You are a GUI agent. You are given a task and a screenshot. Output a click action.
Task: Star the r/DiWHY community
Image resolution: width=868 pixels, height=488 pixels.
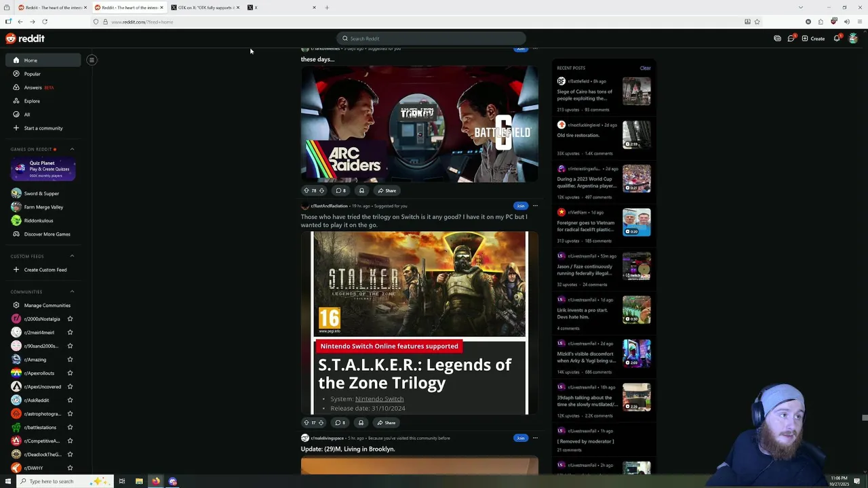click(70, 468)
